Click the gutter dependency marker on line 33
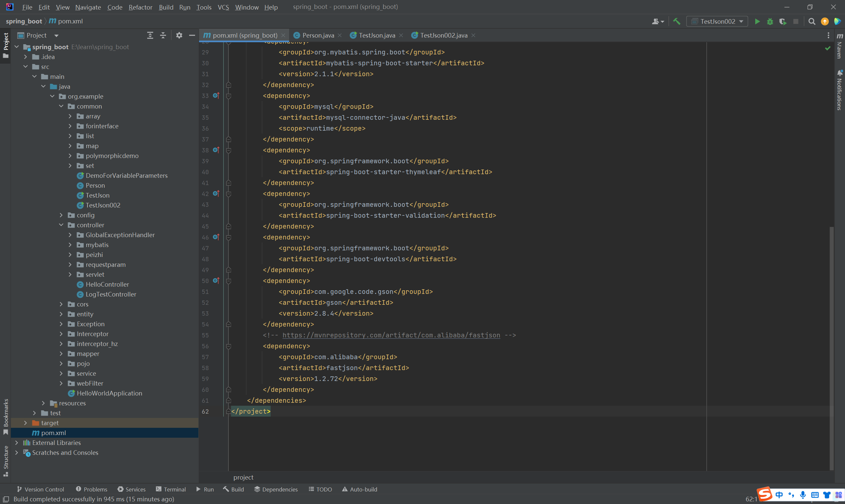Image resolution: width=845 pixels, height=504 pixels. click(216, 96)
